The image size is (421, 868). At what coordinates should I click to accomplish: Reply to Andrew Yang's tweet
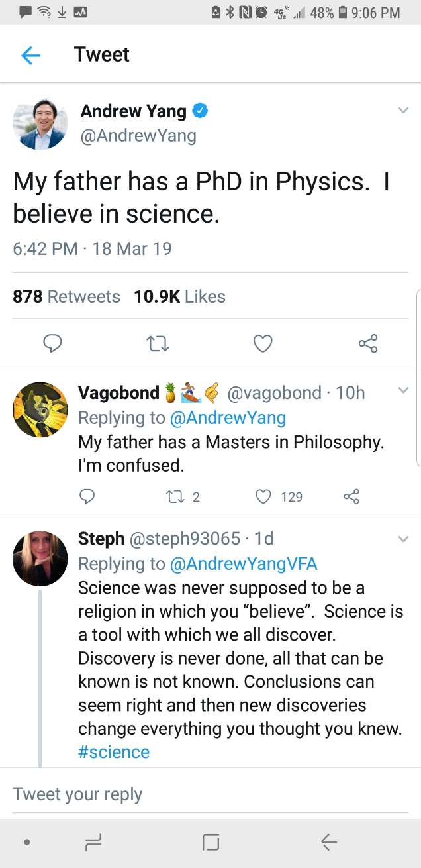pos(52,343)
